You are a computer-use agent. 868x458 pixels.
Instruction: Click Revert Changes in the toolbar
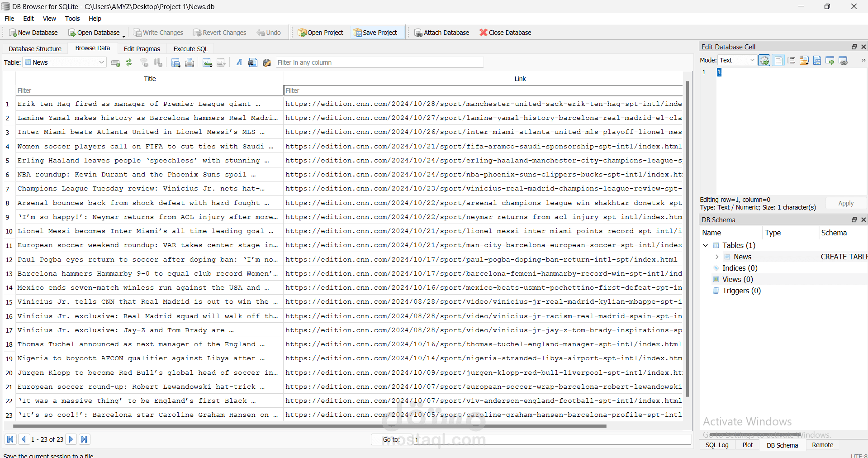click(220, 33)
